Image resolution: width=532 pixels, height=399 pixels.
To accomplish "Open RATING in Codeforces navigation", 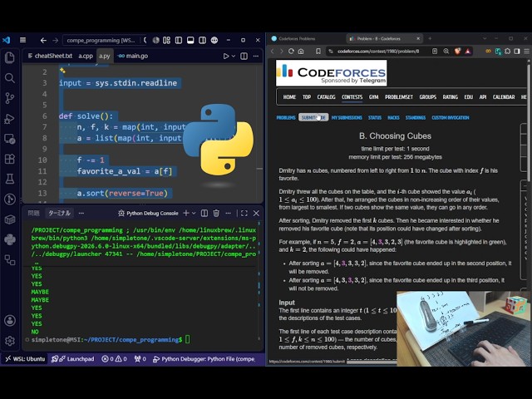I will pyautogui.click(x=451, y=97).
